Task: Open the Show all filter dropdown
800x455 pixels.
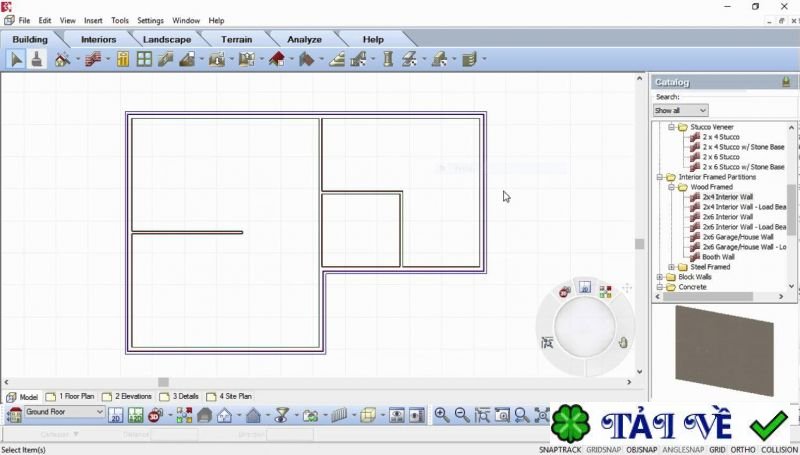Action: coord(681,110)
